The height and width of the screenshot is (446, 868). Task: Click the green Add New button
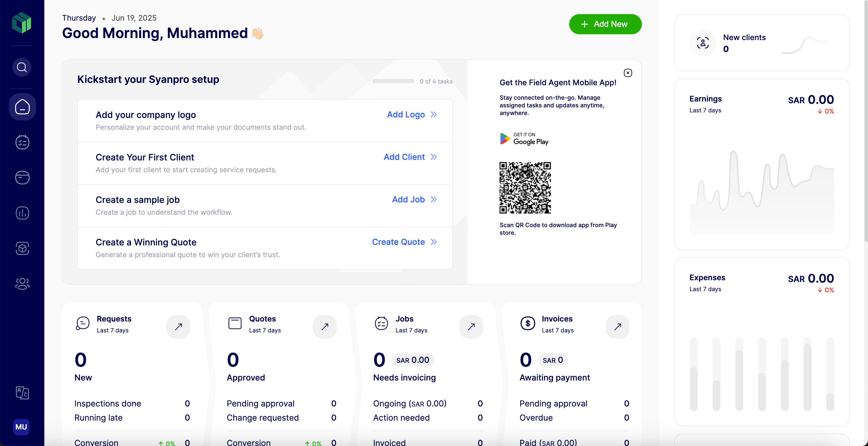[x=605, y=24]
